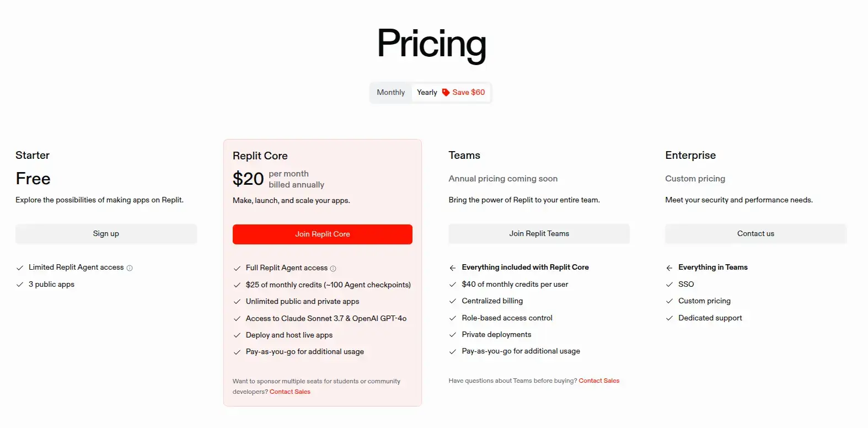The image size is (868, 428).
Task: Click checkmark beside 3 public apps
Action: [20, 285]
